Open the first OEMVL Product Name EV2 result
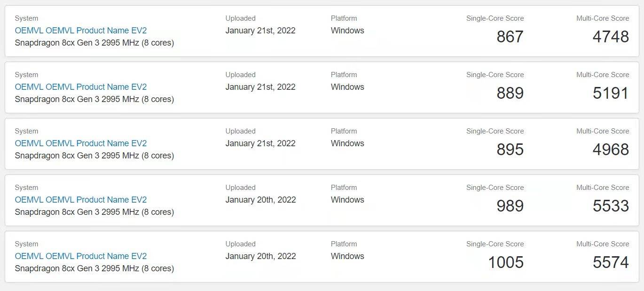Image resolution: width=644 pixels, height=291 pixels. point(80,30)
